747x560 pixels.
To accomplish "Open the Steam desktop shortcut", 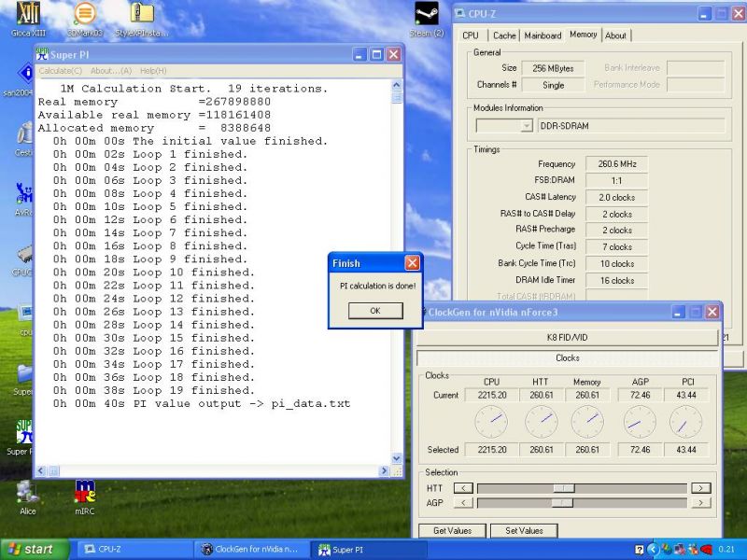I will point(427,16).
